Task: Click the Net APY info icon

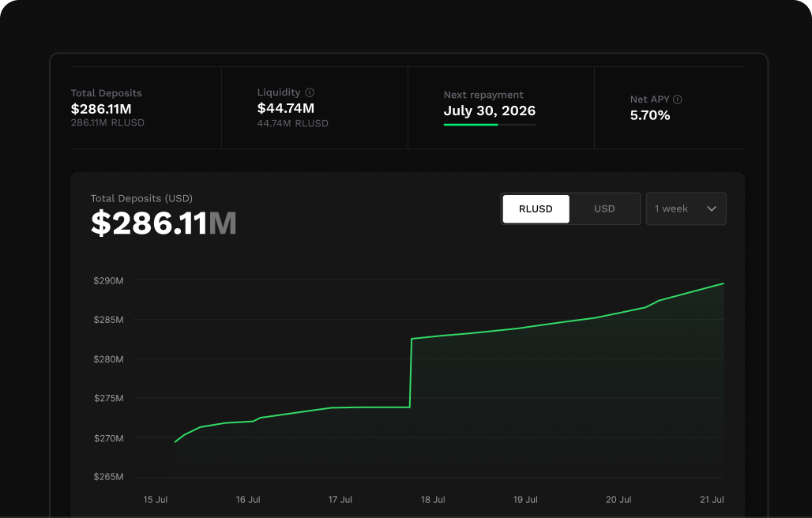Action: (x=678, y=99)
